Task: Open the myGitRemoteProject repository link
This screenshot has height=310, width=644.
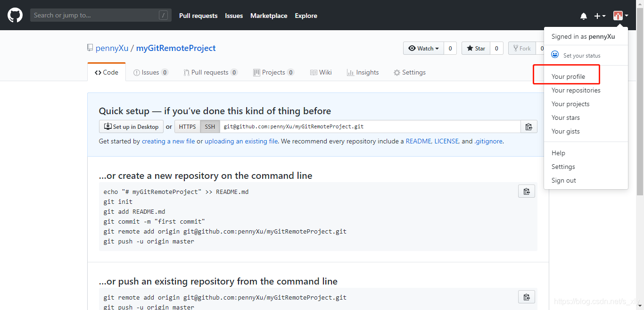Action: (176, 48)
